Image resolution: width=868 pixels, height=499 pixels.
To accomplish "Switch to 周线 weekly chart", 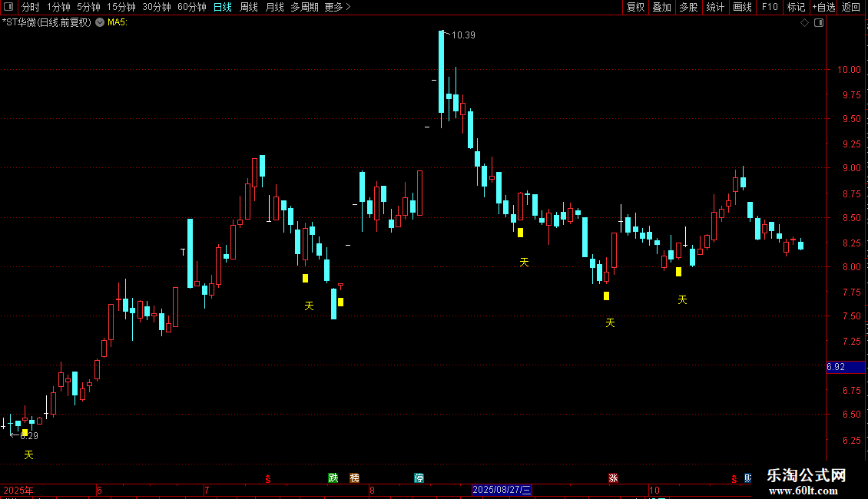I will (x=249, y=7).
